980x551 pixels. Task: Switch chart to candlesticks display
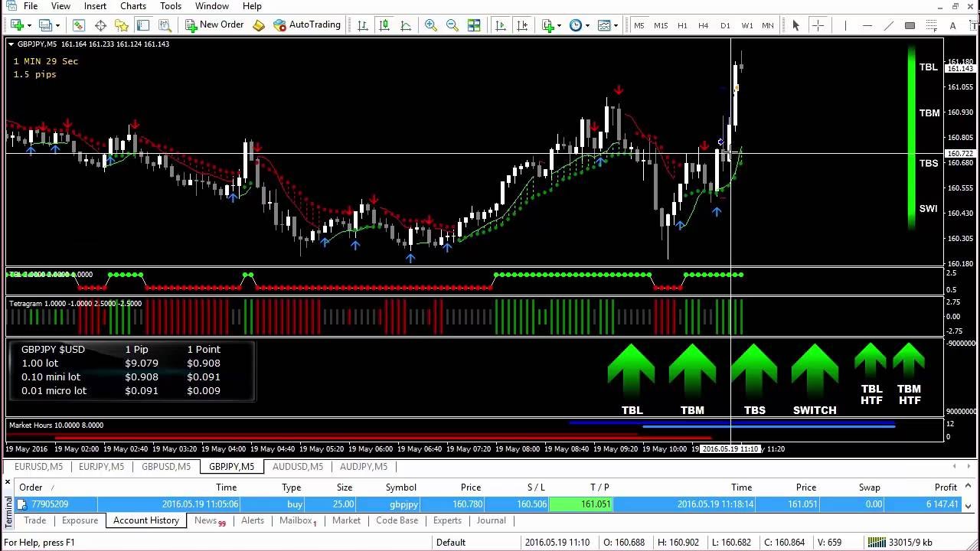384,25
